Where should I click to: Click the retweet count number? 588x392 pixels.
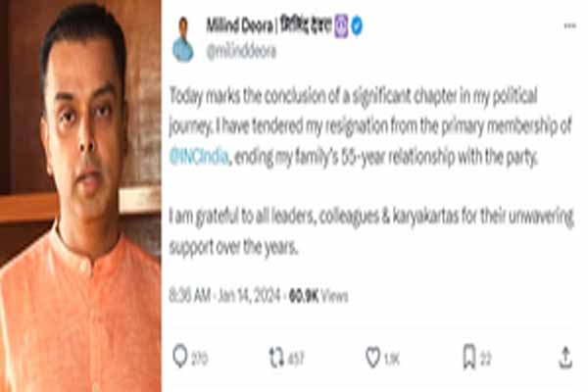point(296,359)
